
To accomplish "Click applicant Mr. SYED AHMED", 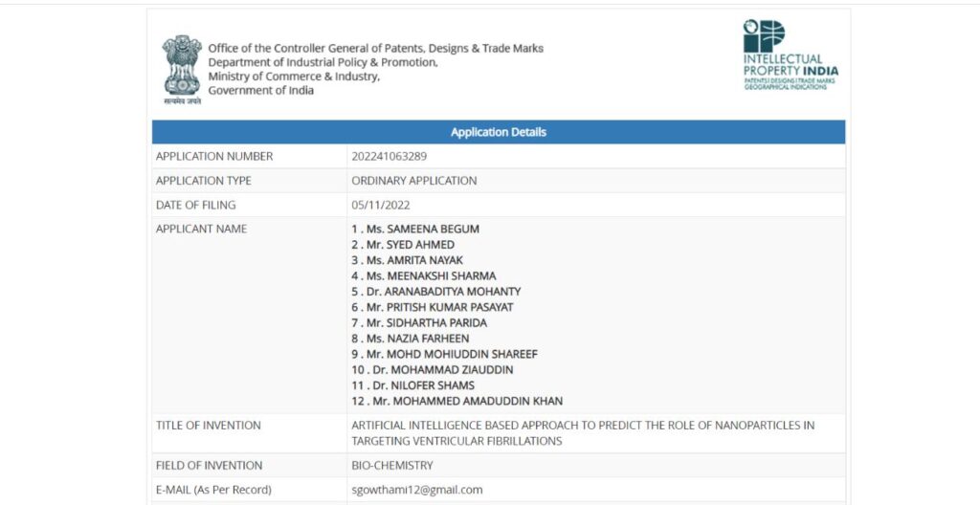I will (x=403, y=245).
